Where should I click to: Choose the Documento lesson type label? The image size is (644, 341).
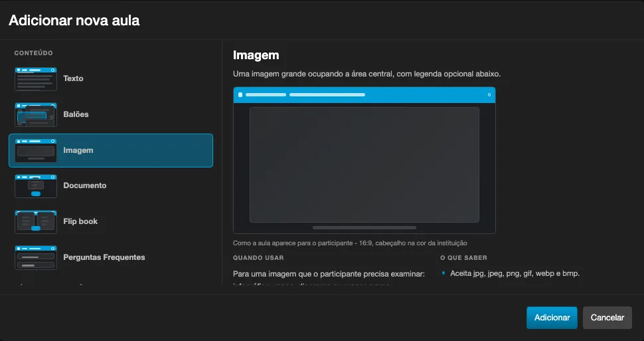pos(84,185)
